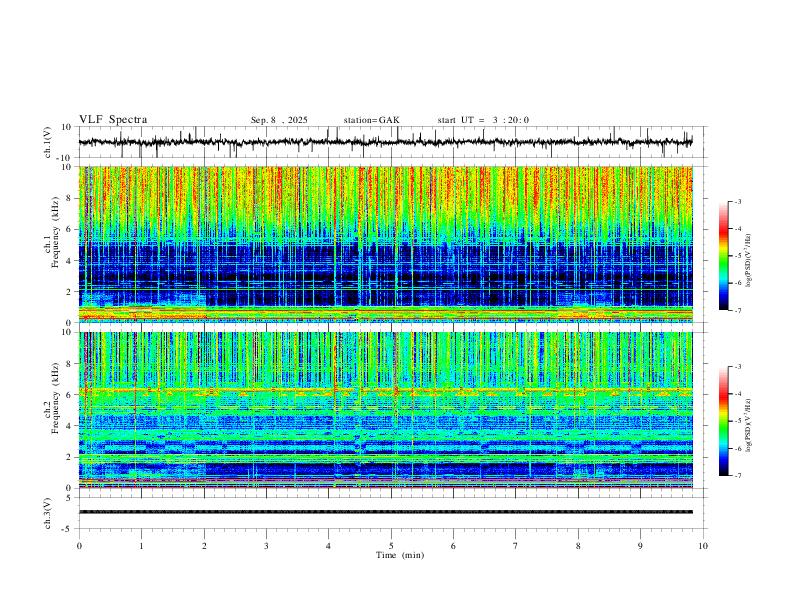Click the upper colorbar "-3" tick label

(737, 201)
